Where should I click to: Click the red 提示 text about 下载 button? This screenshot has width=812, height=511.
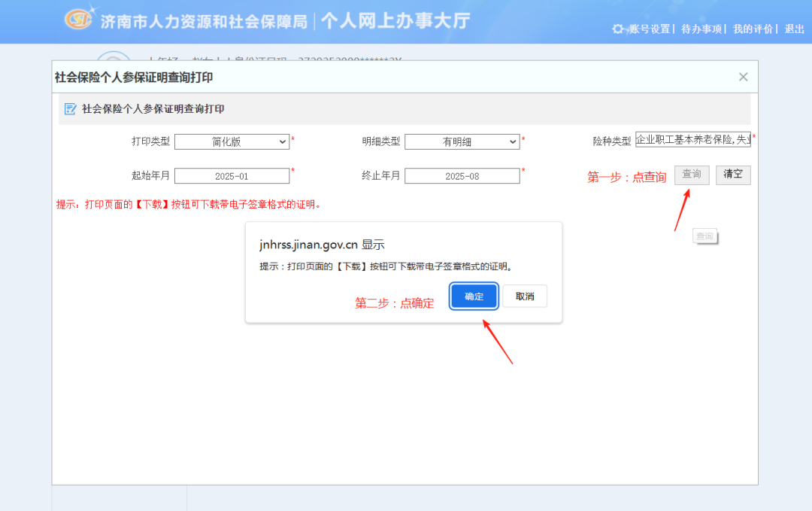(x=189, y=204)
